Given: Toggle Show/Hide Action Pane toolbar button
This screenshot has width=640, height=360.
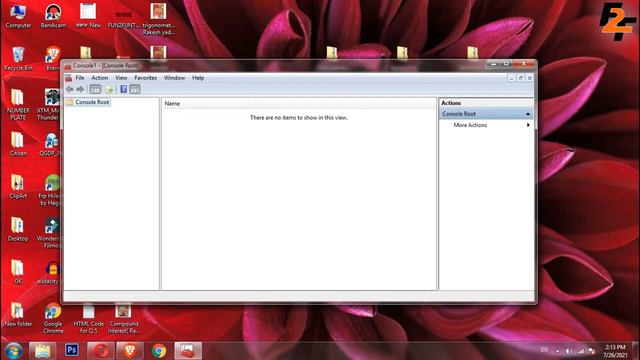Looking at the screenshot, I should [x=135, y=89].
